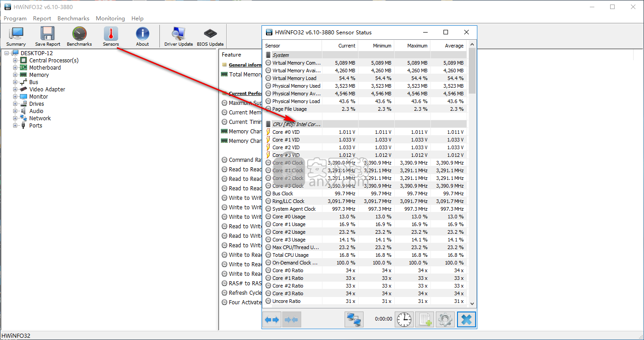644x340 pixels.
Task: Select the CPU [#0]: Intel Cor... group header
Action: pyautogui.click(x=365, y=124)
